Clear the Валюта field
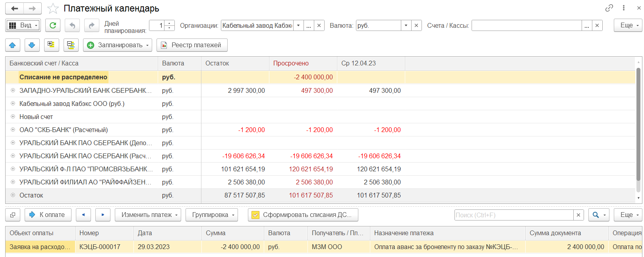The image size is (644, 257). click(416, 25)
